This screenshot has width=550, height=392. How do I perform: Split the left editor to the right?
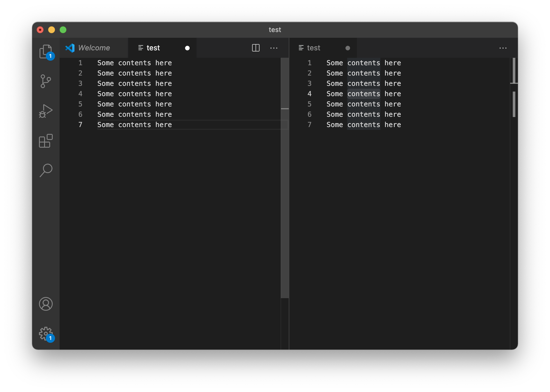[x=256, y=48]
